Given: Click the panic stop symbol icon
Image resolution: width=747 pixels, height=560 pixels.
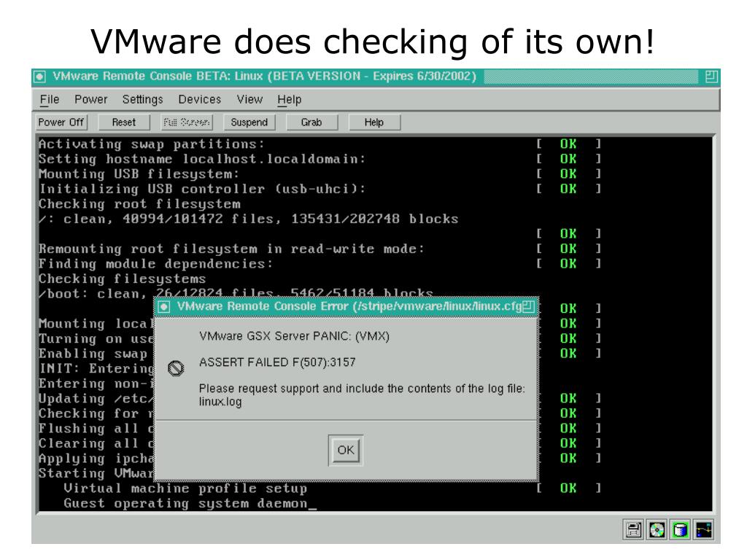Looking at the screenshot, I should click(176, 368).
